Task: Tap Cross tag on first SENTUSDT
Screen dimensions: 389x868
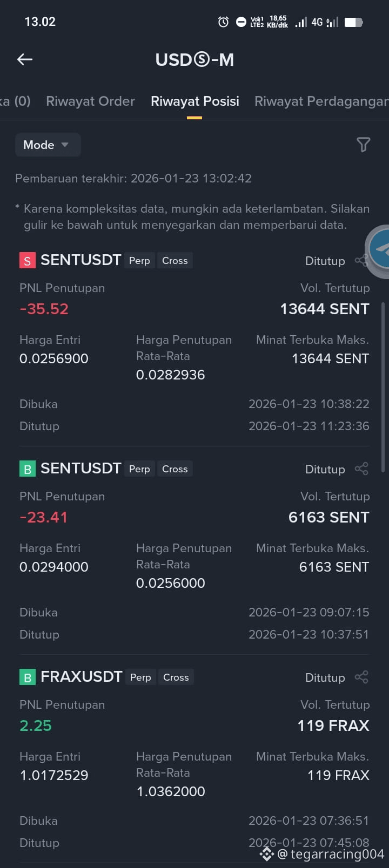Action: click(175, 261)
